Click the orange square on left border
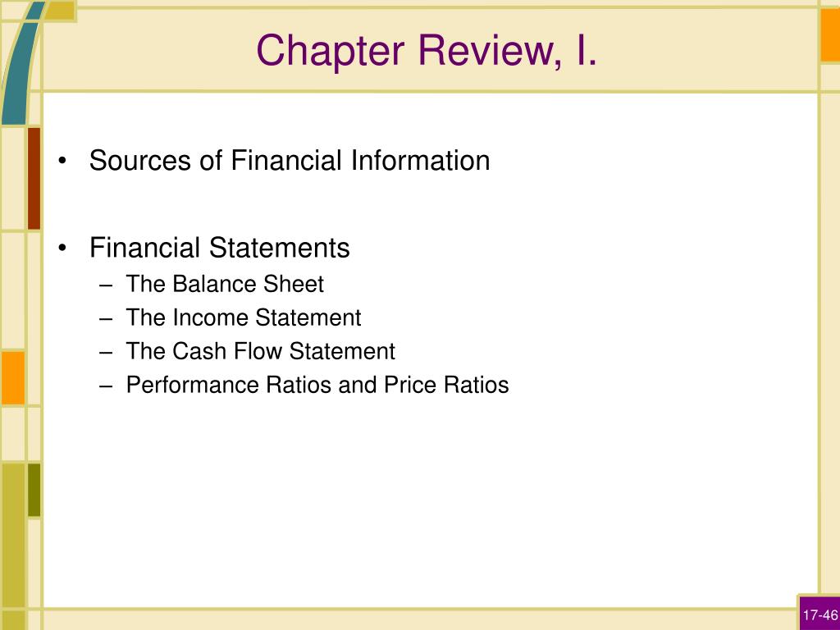 (x=13, y=377)
